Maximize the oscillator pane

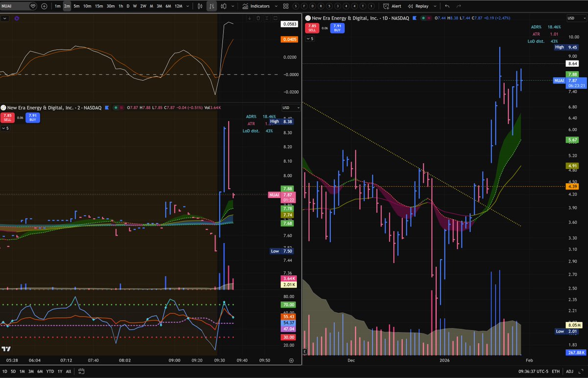(276, 18)
